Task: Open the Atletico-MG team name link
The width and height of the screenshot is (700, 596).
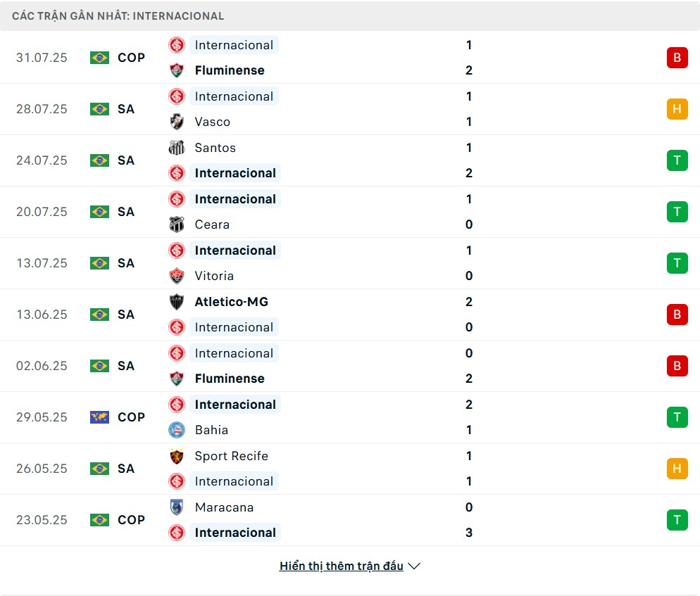Action: point(231,302)
